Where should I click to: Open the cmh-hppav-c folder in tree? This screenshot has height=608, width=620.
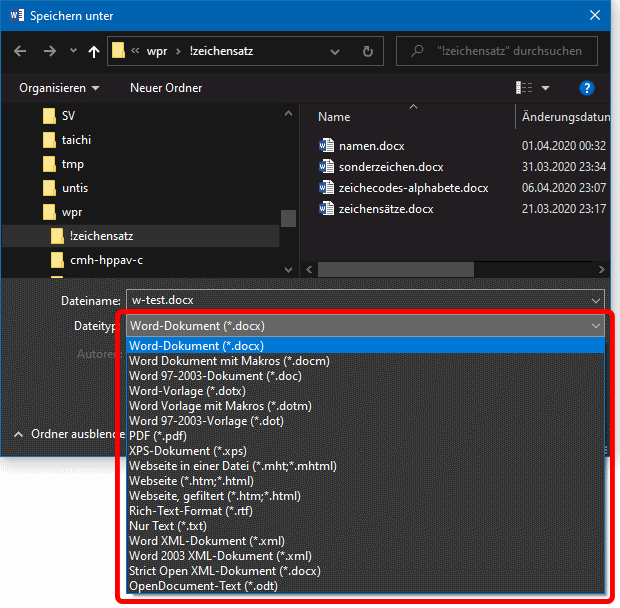tap(106, 260)
